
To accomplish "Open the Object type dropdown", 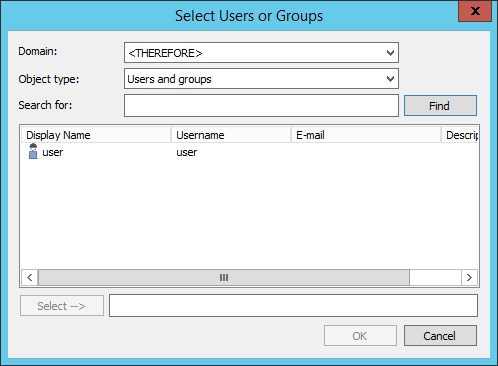I will 261,79.
